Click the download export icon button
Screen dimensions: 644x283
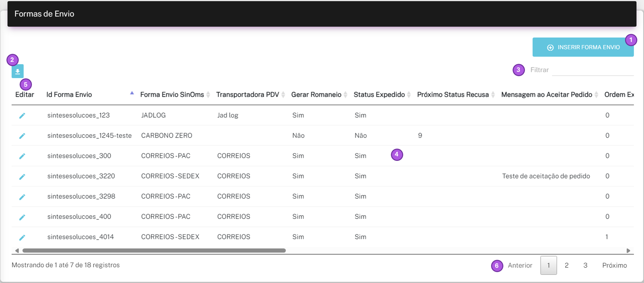point(17,71)
